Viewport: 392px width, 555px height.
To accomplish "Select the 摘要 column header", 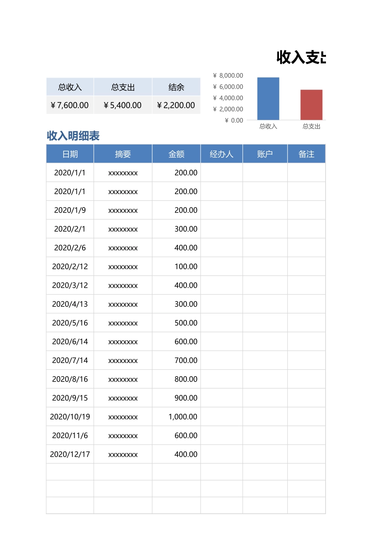I will pos(123,154).
